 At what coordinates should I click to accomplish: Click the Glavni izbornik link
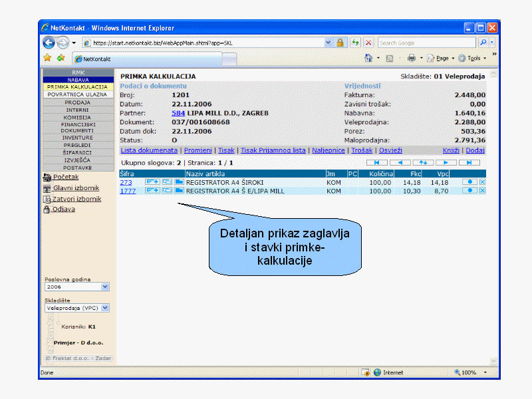76,188
